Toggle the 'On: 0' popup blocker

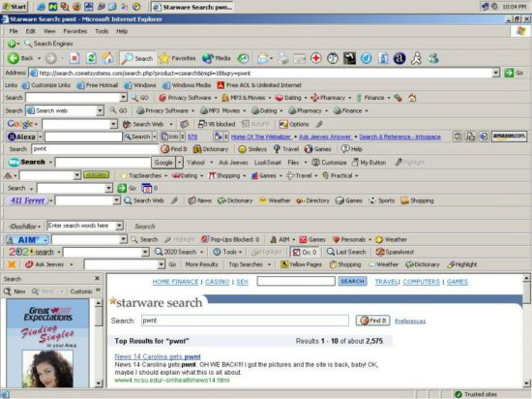pos(305,252)
